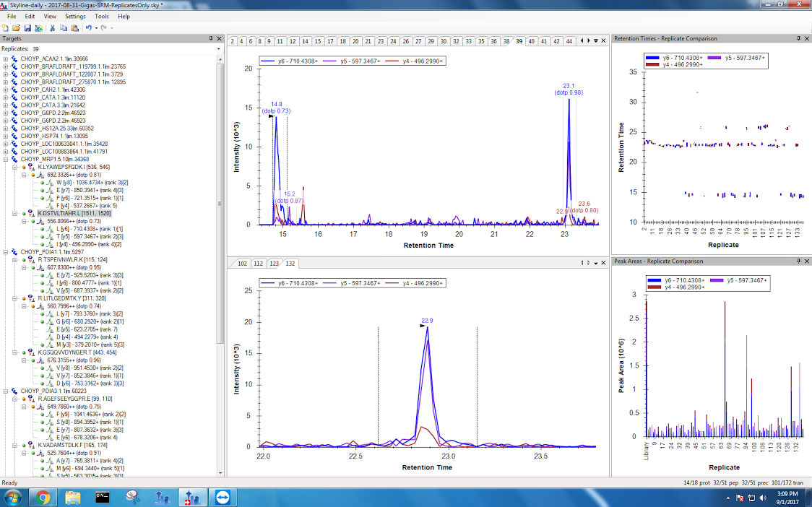Viewport: 812px width, 507px height.
Task: Click the Cut scissors toolbar icon
Action: pyautogui.click(x=52, y=27)
